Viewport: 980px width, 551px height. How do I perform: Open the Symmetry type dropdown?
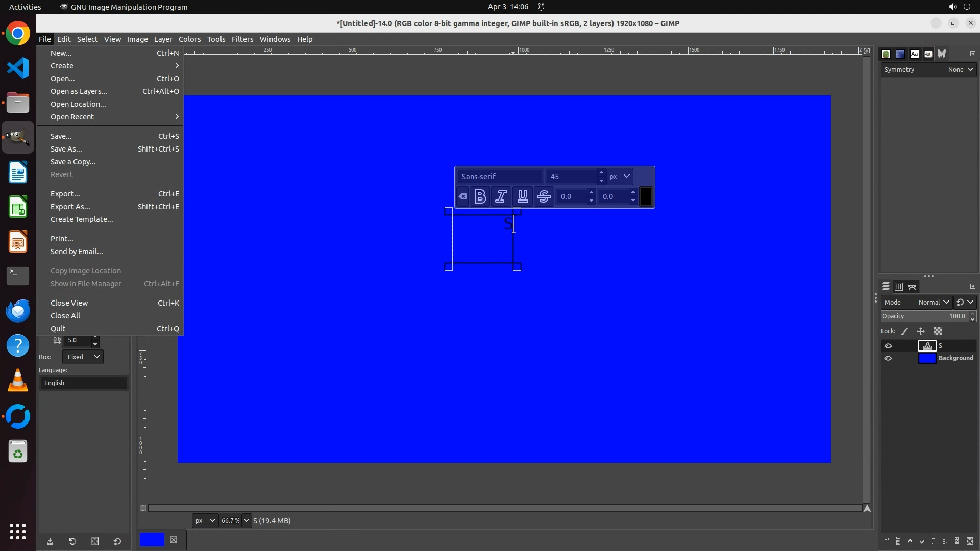click(960, 70)
